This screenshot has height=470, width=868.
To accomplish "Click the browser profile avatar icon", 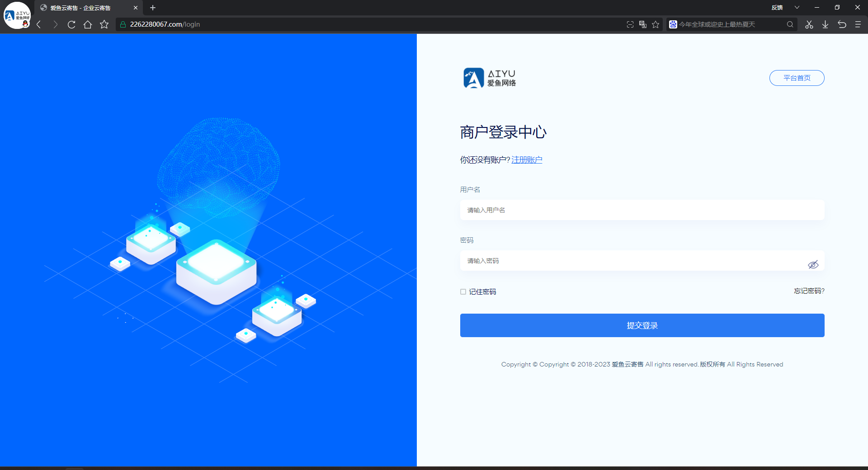I will click(x=17, y=15).
